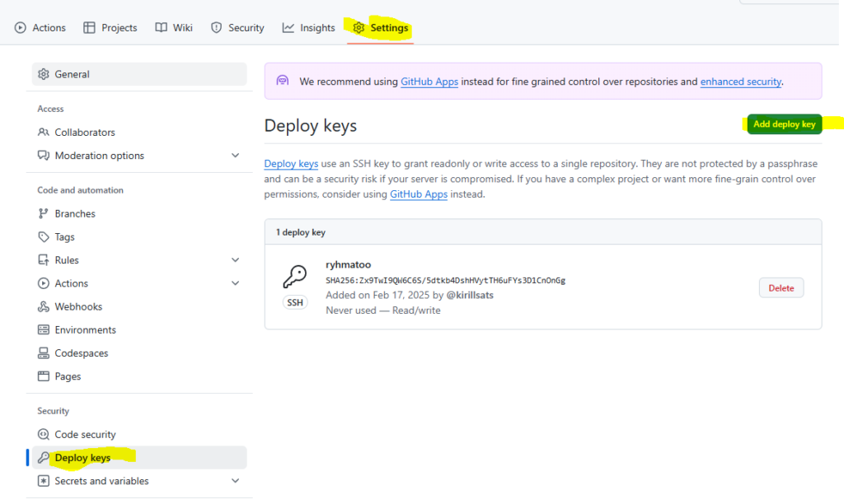Click the Deploy keys page heading

[x=310, y=126]
